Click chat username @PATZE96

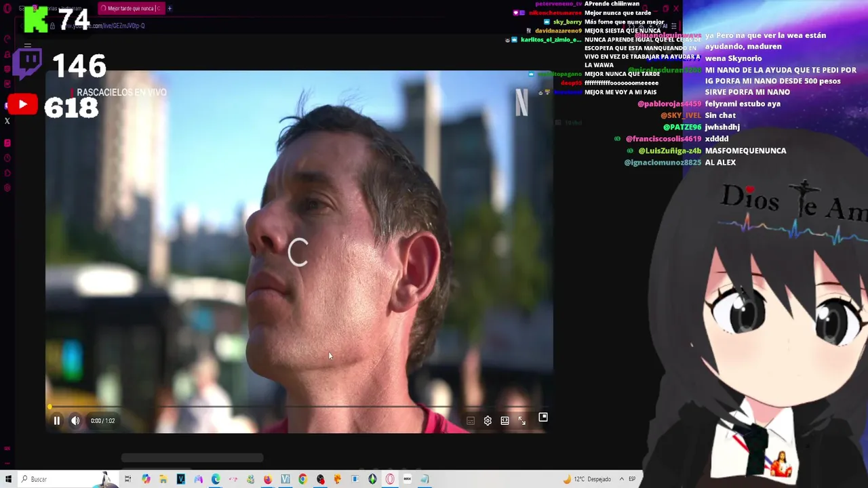click(682, 127)
